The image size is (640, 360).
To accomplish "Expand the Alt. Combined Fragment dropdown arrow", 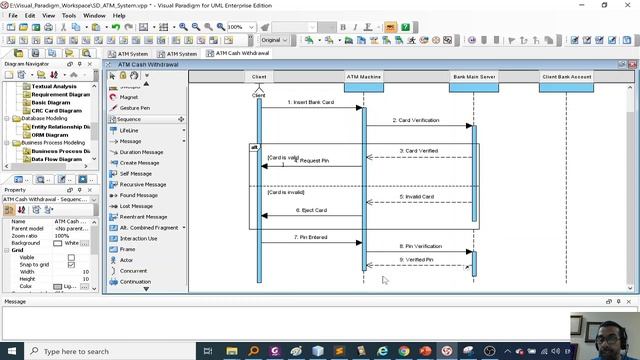I will [x=183, y=228].
